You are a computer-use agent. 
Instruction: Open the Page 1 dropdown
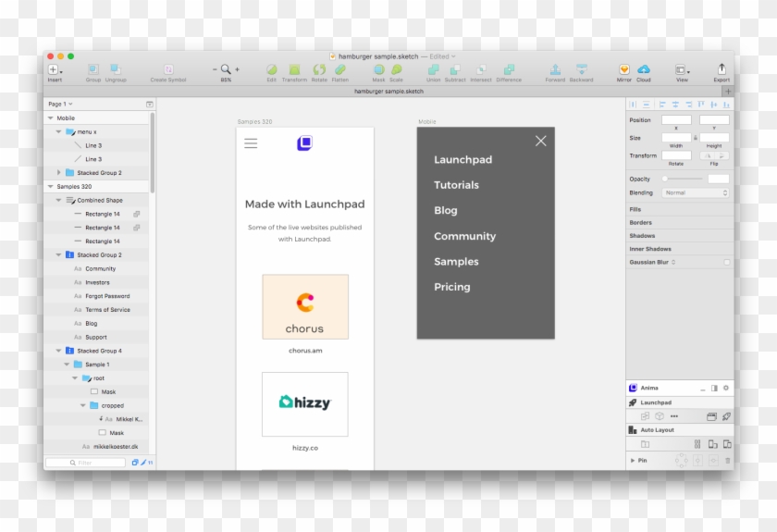point(60,105)
